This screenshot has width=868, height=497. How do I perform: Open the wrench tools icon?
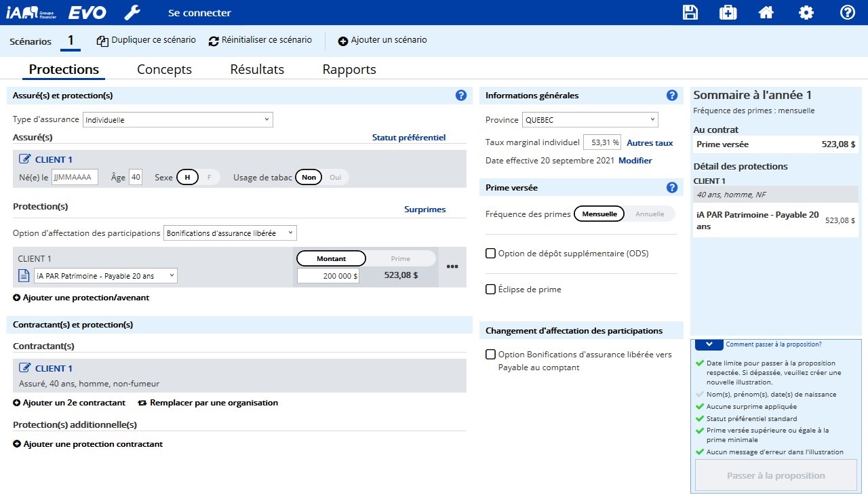[x=132, y=13]
